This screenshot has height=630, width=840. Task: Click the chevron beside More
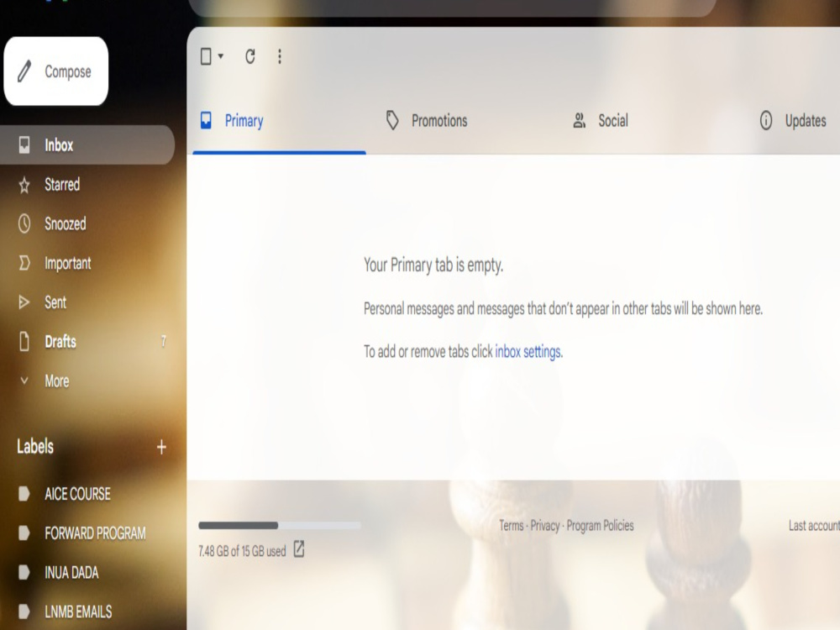click(x=24, y=381)
